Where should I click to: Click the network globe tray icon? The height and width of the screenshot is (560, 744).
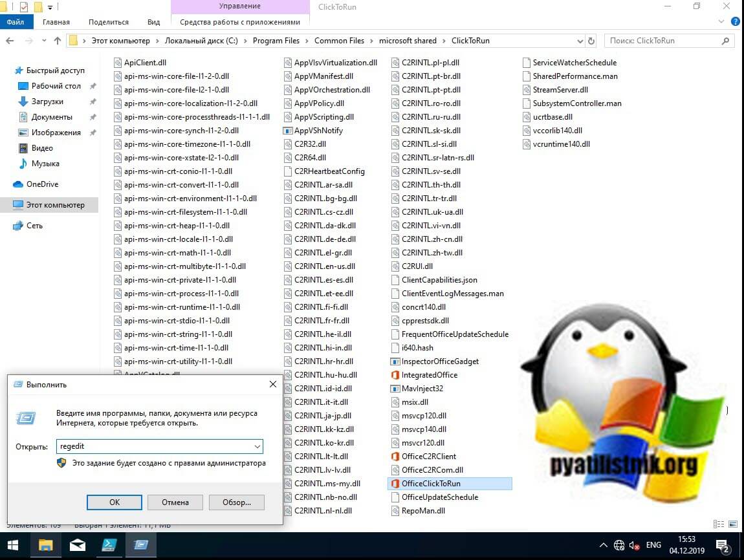click(x=618, y=546)
